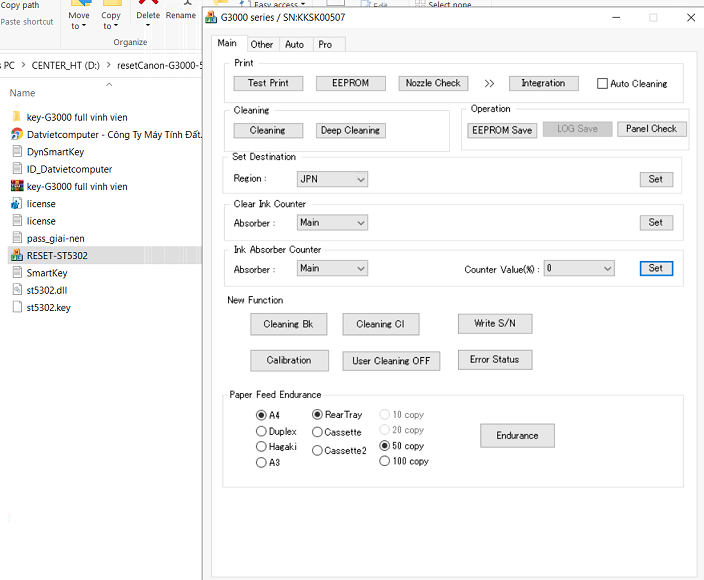Screen dimensions: 704x580
Task: Click the Test Print button
Action: coord(268,83)
